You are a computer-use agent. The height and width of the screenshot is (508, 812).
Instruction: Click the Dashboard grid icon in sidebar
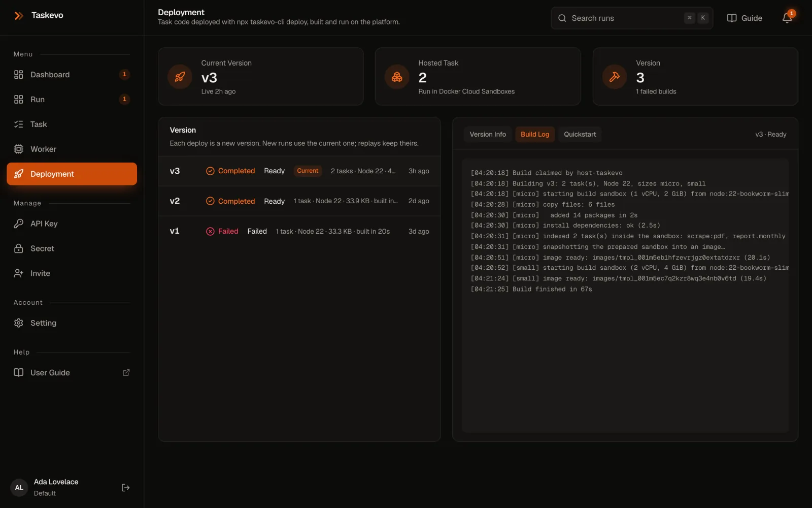(19, 75)
